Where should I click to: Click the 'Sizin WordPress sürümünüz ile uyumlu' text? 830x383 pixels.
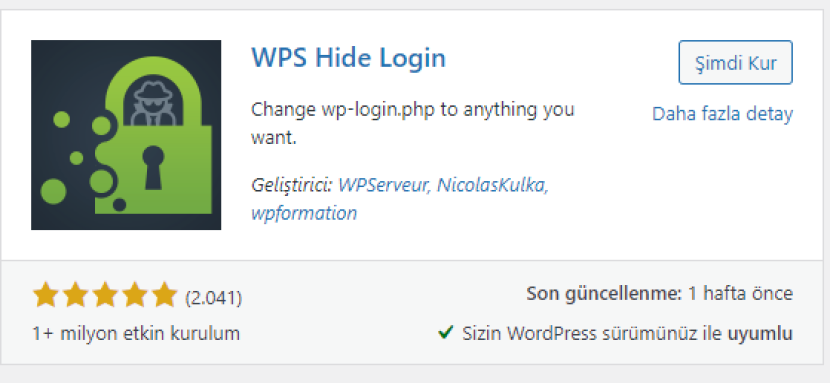tap(627, 333)
